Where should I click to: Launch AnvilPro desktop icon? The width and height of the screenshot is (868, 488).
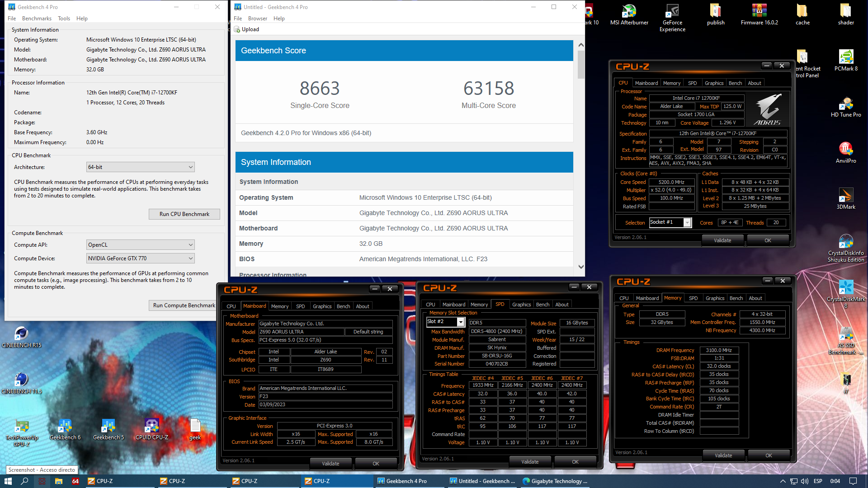pos(846,153)
